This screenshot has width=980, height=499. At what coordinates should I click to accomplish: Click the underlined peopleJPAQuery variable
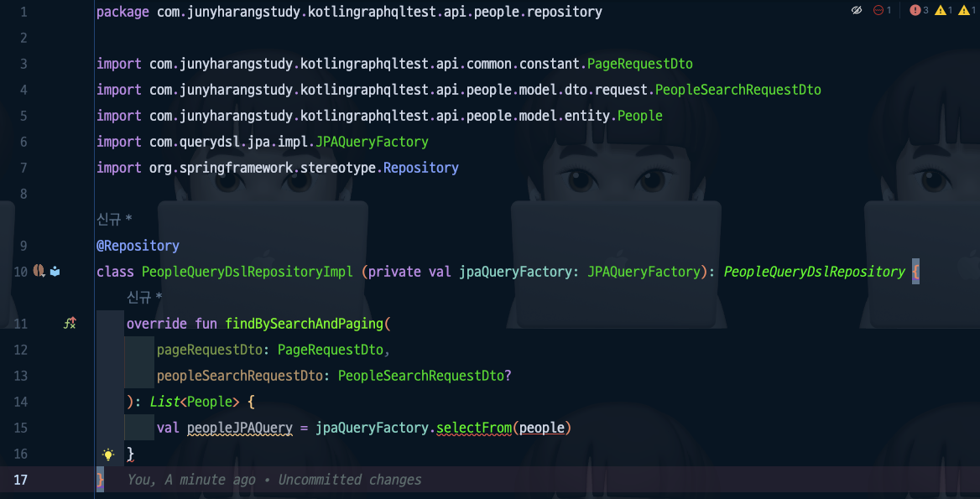[240, 428]
